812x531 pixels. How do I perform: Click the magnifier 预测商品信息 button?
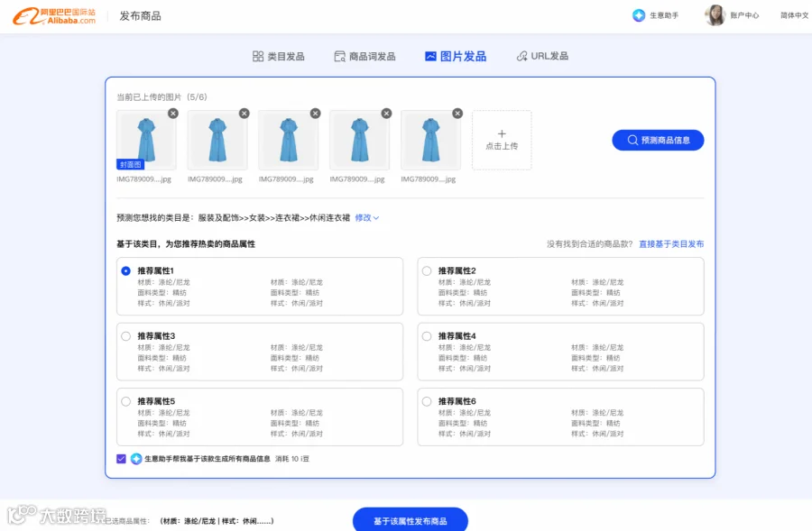(x=658, y=141)
